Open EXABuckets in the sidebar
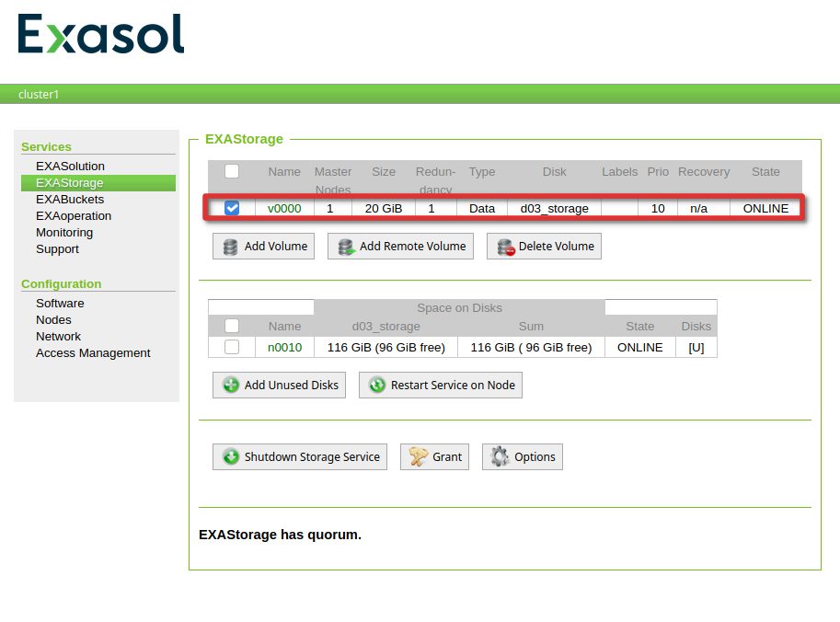 70,200
